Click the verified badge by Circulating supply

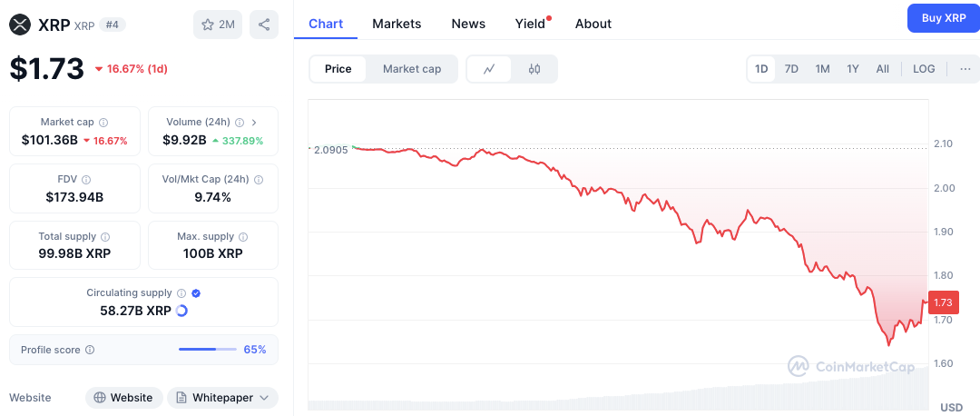click(196, 292)
